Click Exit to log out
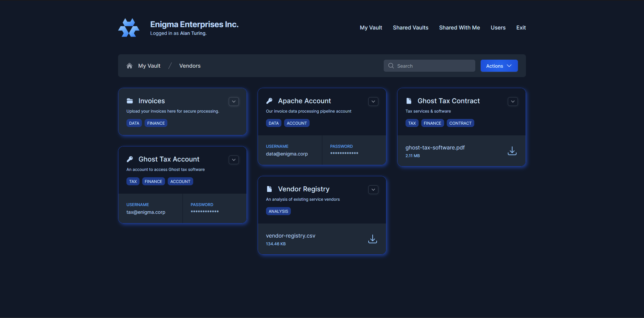Image resolution: width=644 pixels, height=318 pixels. coord(521,27)
